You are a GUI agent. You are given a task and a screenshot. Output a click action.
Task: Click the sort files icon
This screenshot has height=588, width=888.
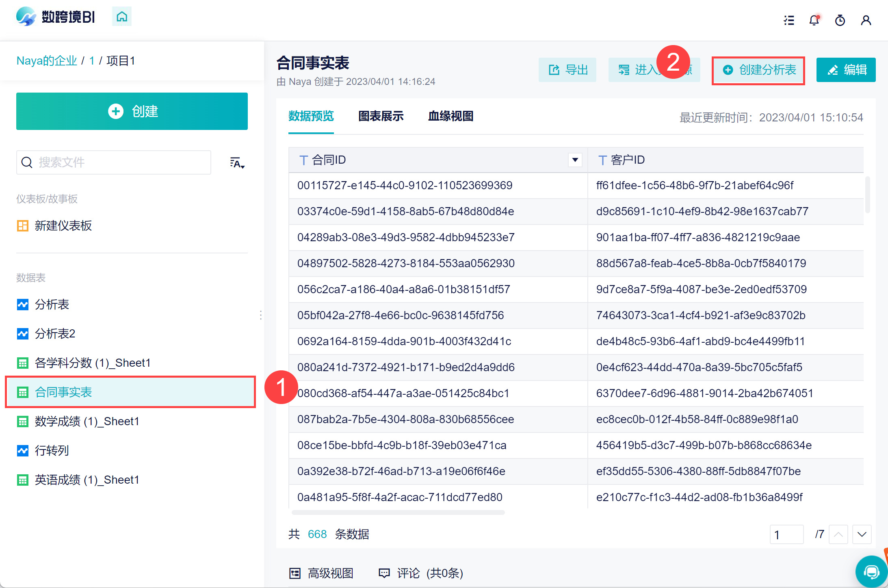[237, 163]
